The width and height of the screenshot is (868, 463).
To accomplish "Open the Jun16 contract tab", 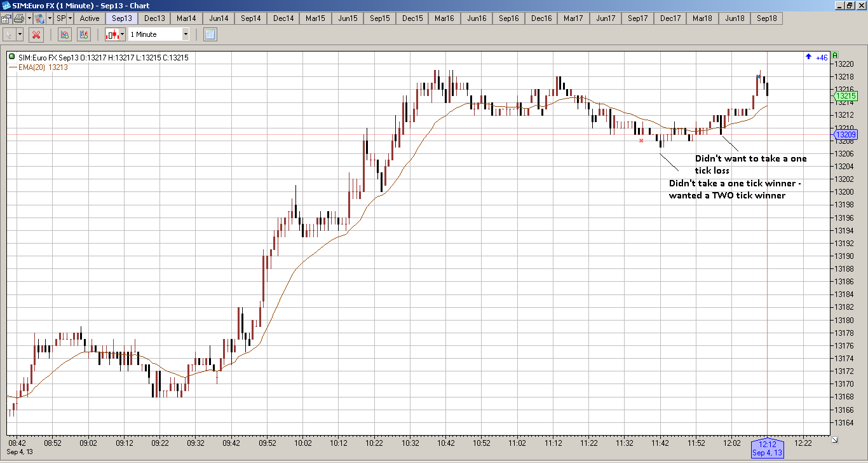I will 477,18.
